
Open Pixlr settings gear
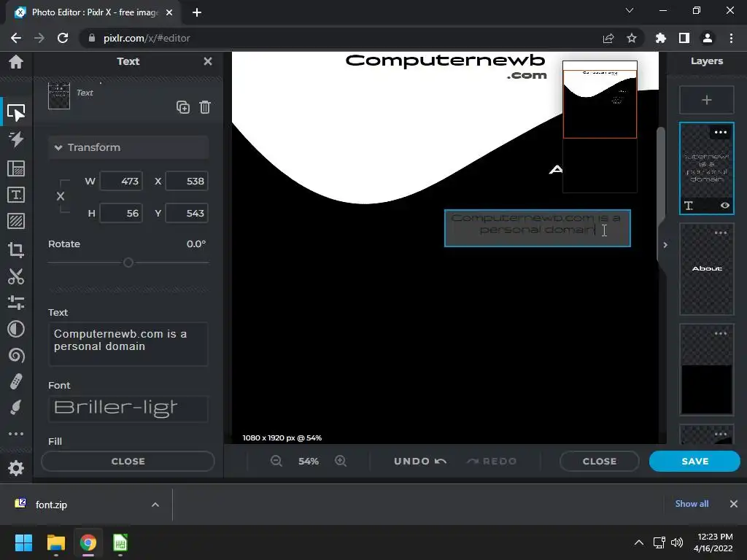coord(16,468)
